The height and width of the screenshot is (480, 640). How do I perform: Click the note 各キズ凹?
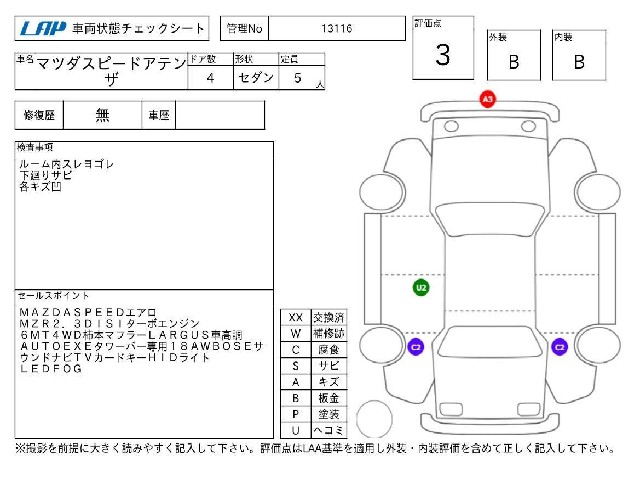pos(40,187)
